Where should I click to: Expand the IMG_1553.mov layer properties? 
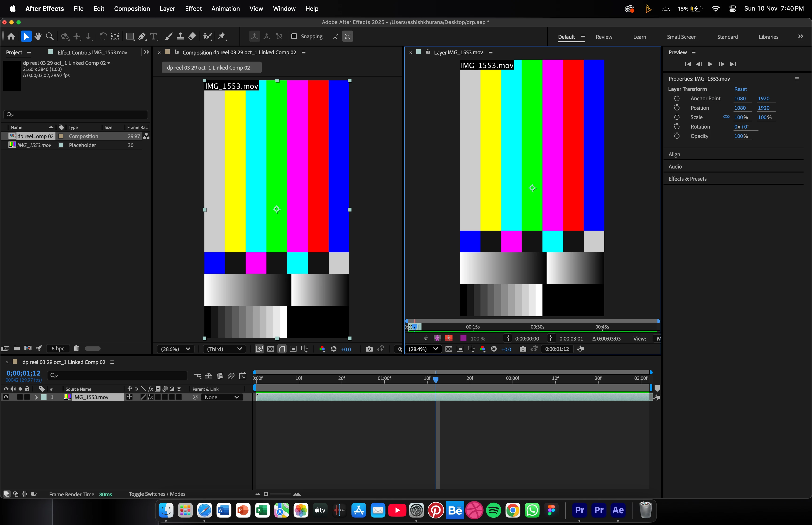pyautogui.click(x=36, y=397)
